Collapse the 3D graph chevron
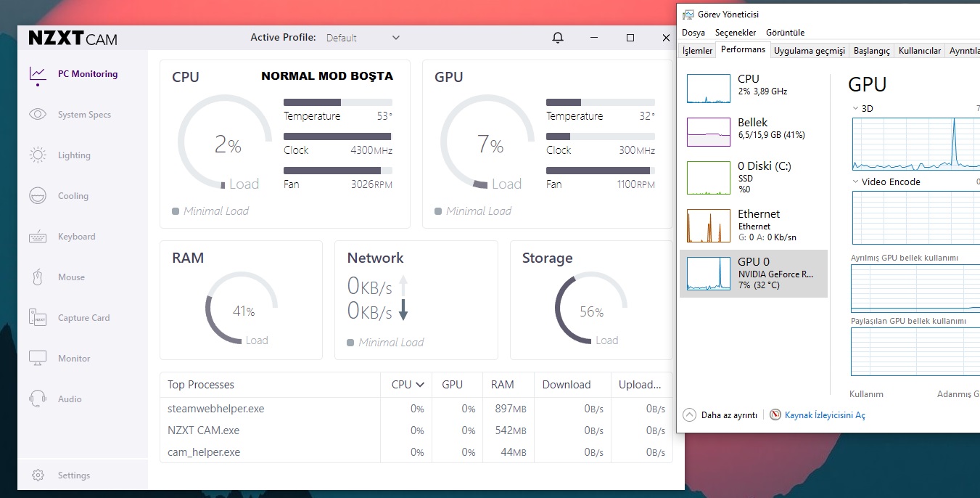This screenshot has height=498, width=980. point(855,108)
